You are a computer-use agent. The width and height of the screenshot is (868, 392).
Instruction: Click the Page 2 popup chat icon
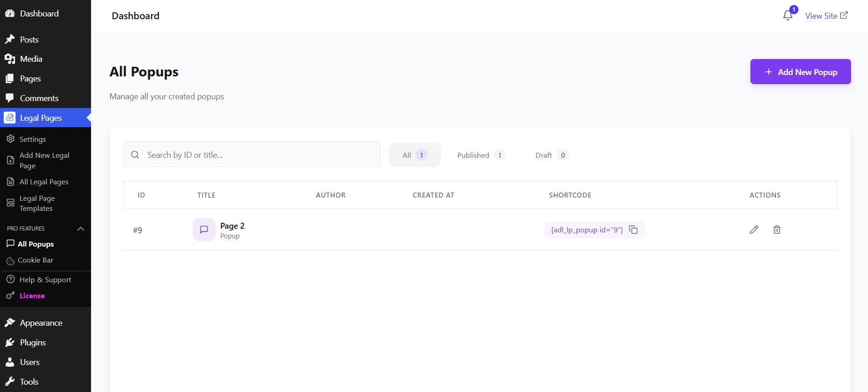(204, 230)
